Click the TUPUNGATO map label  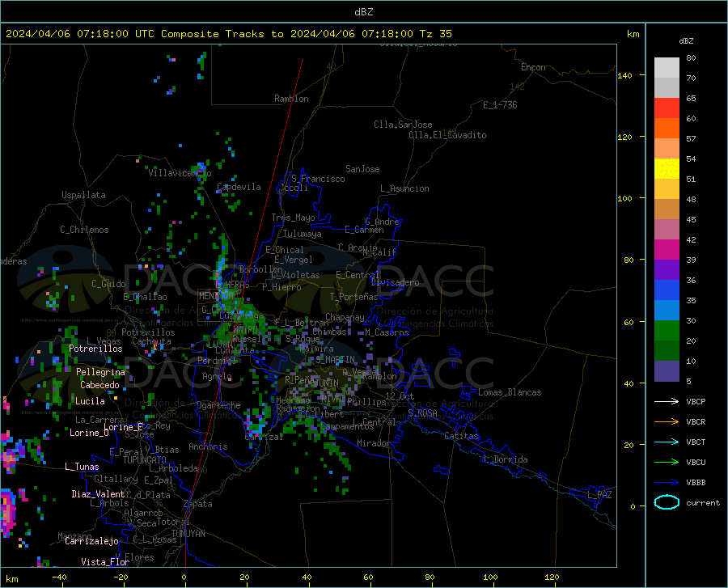[x=145, y=460]
